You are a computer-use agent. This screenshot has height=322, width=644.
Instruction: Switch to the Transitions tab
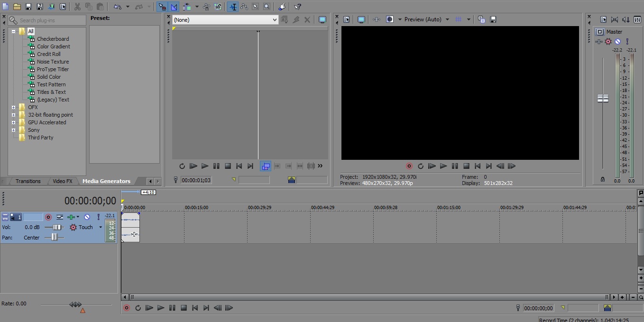coord(28,181)
